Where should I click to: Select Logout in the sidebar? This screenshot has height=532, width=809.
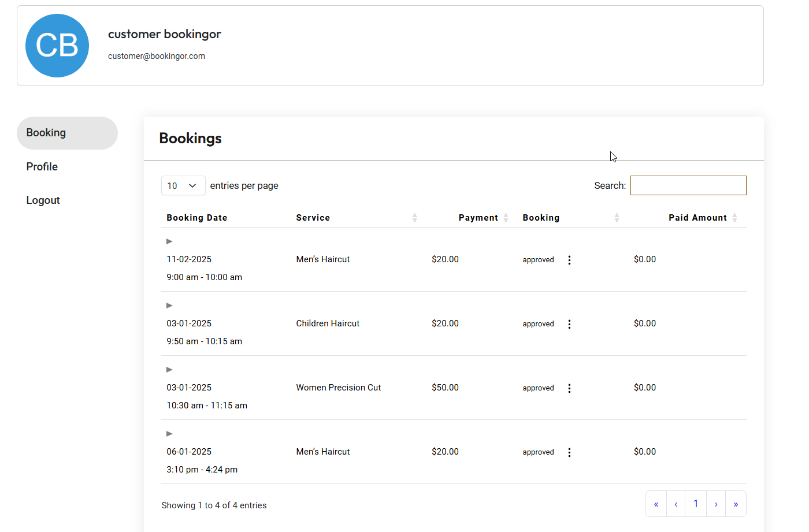click(x=43, y=200)
